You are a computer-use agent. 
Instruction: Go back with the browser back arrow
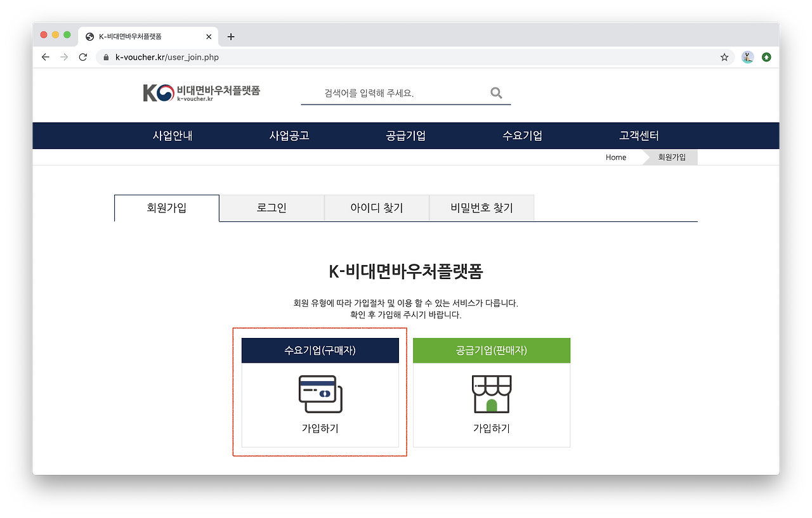[45, 57]
